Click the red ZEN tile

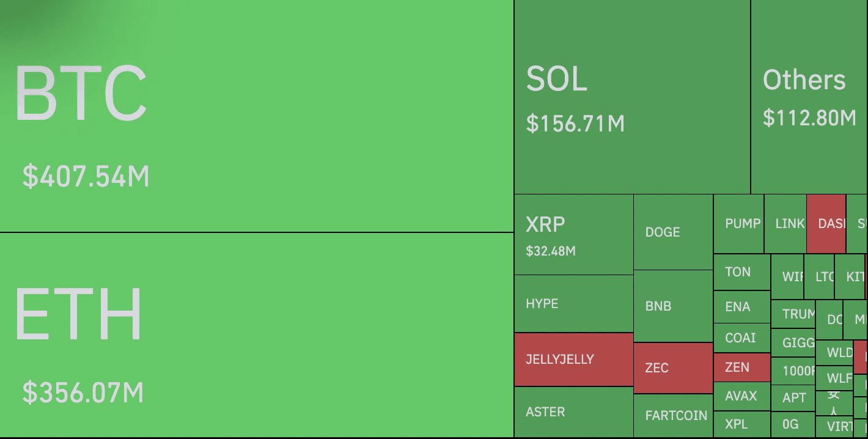[x=741, y=367]
